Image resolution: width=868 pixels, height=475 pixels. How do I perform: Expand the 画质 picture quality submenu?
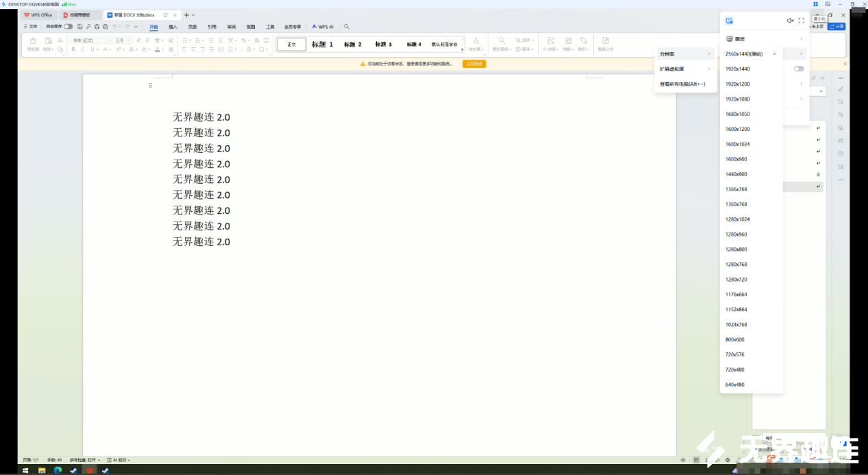tap(764, 39)
